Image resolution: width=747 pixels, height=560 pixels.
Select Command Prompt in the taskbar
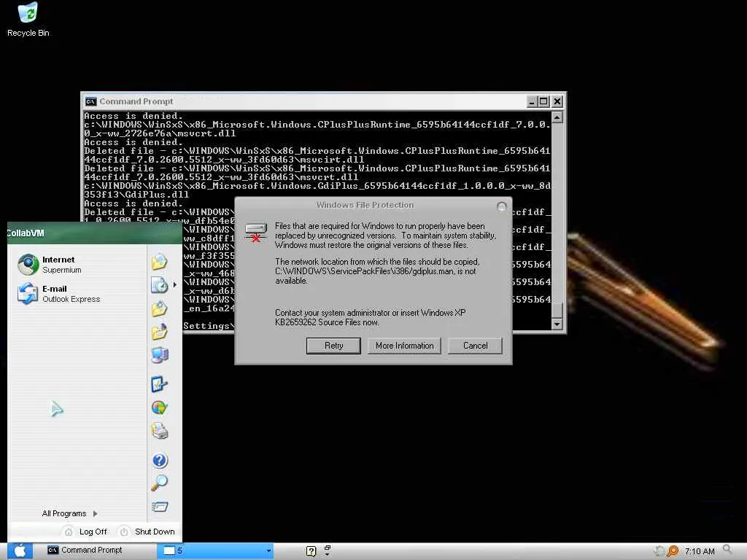pyautogui.click(x=85, y=550)
